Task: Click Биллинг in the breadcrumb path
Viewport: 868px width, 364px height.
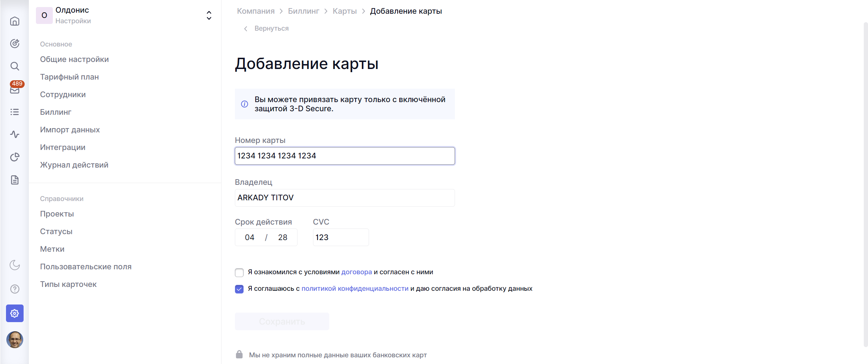Action: click(303, 11)
